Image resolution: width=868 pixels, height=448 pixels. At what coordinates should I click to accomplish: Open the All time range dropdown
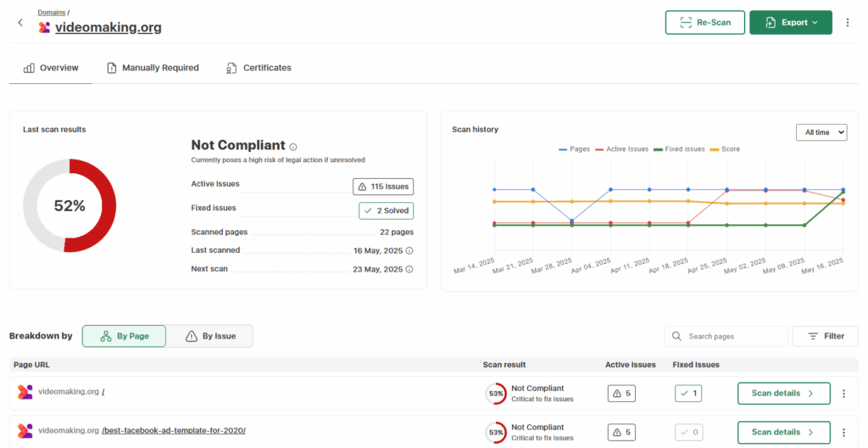click(821, 132)
